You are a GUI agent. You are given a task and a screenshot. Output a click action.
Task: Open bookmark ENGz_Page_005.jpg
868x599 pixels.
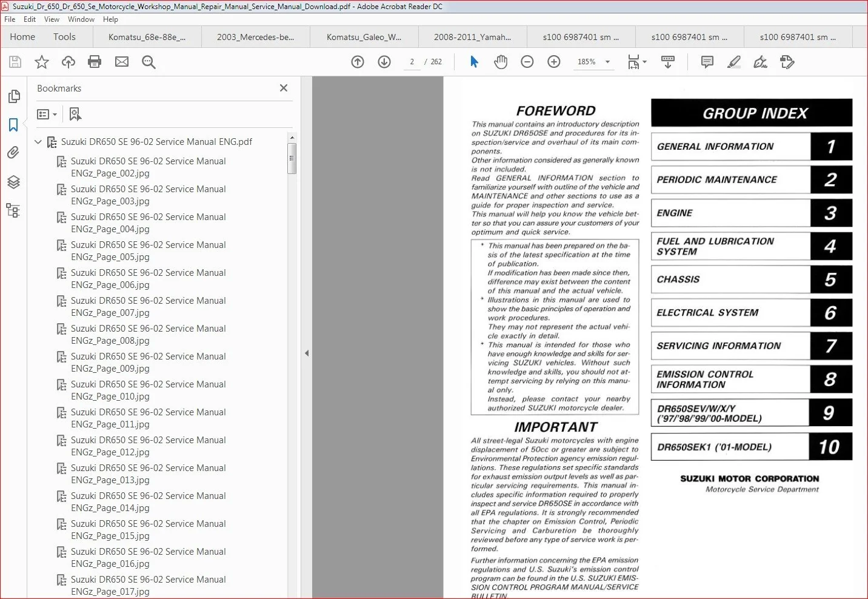[x=148, y=251]
